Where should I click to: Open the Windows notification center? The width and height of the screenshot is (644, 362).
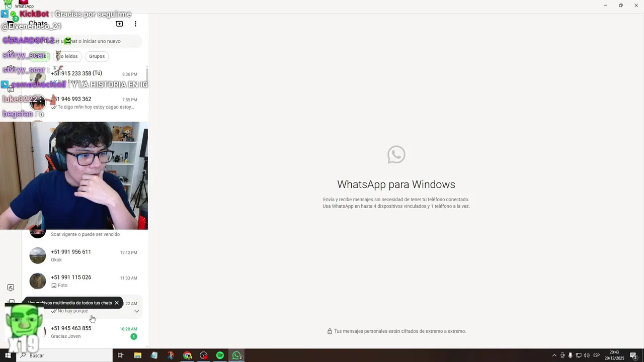point(634,355)
